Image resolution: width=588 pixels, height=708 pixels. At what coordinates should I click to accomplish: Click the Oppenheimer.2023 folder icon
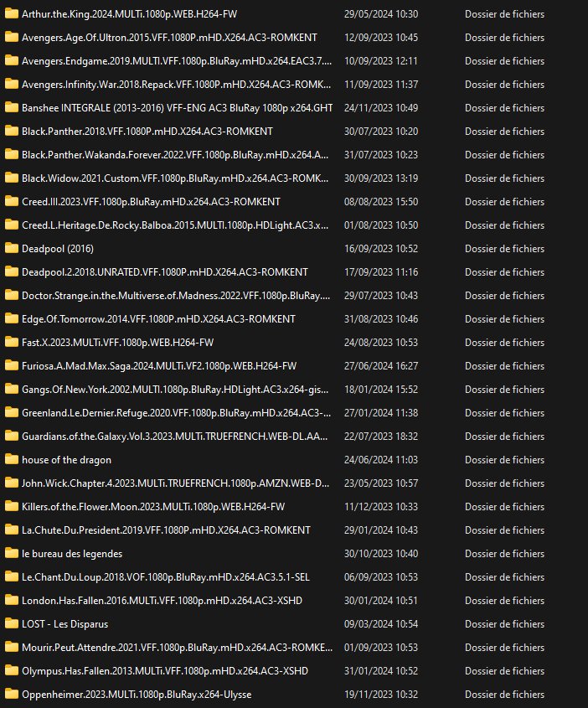click(11, 695)
